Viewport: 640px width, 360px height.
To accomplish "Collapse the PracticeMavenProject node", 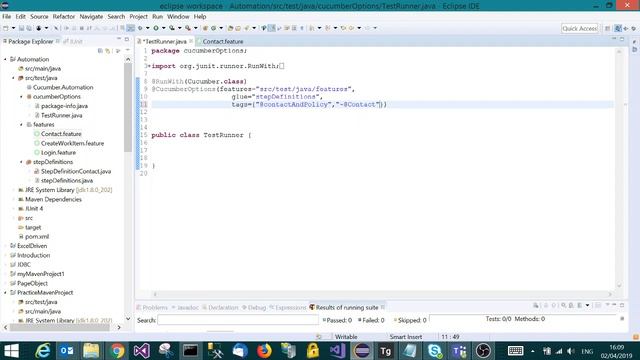I will [x=5, y=293].
